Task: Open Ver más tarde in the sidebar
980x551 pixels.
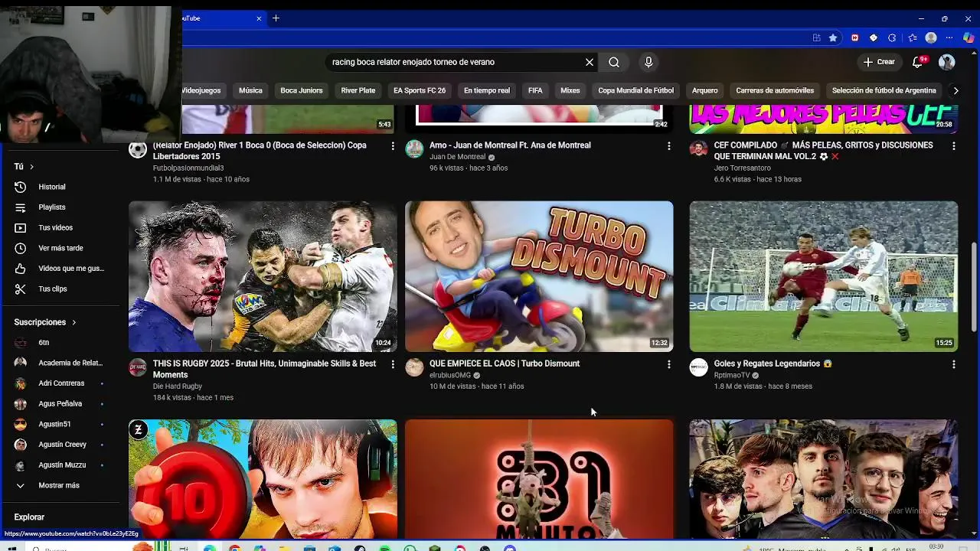Action: [60, 248]
